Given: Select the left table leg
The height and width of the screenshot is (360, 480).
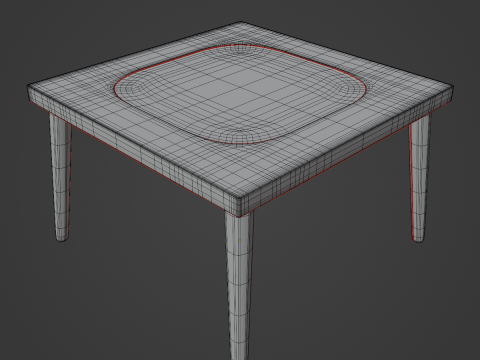Looking at the screenshot, I should [x=60, y=177].
